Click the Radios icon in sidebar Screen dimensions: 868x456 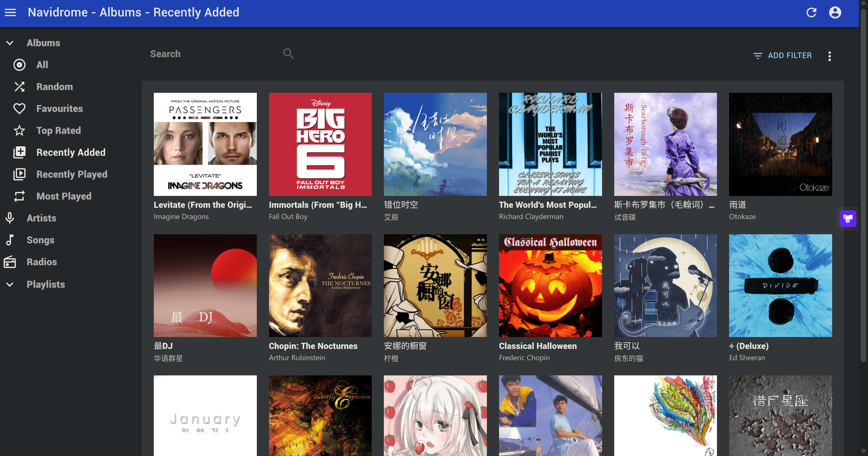coord(10,262)
